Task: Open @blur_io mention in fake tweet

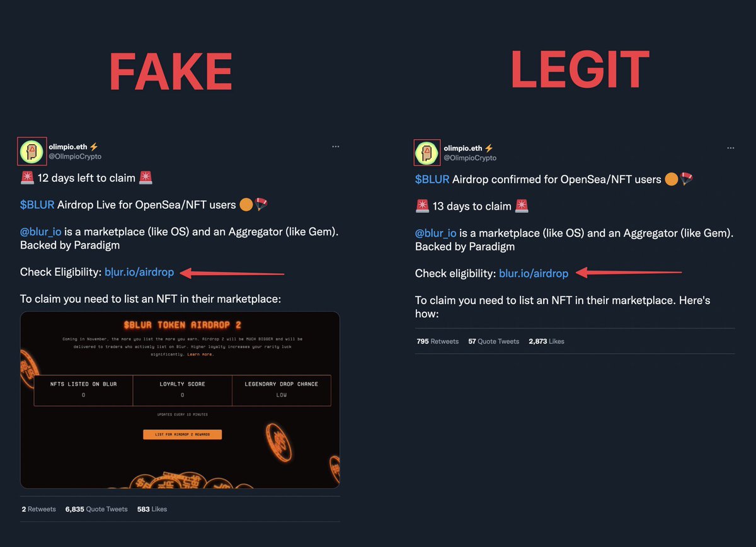Action: (x=41, y=232)
